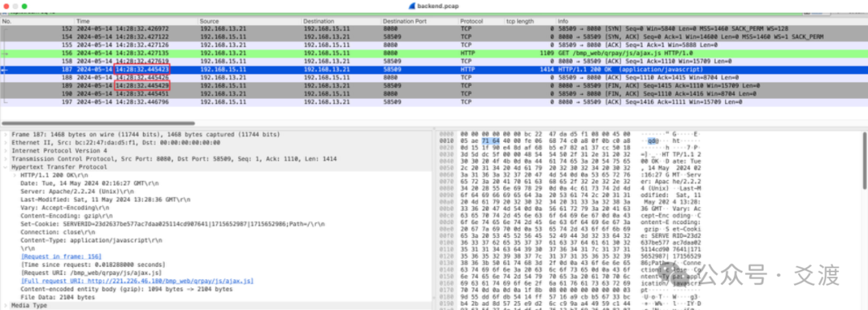Image resolution: width=868 pixels, height=310 pixels.
Task: Expand the Frame 187 detail node
Action: point(6,134)
